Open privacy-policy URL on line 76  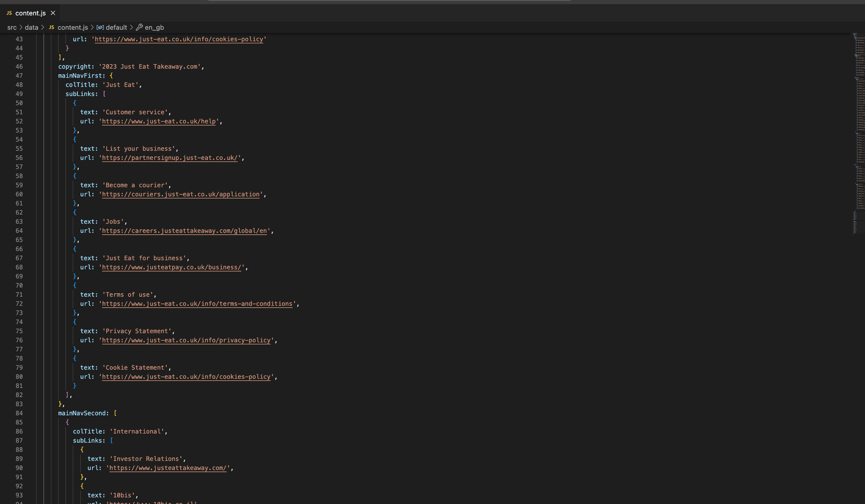186,340
